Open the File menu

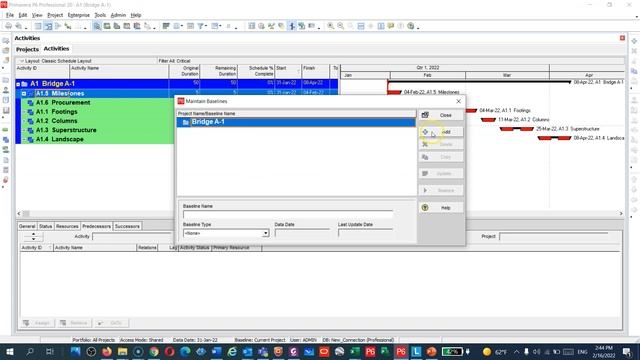click(x=10, y=15)
